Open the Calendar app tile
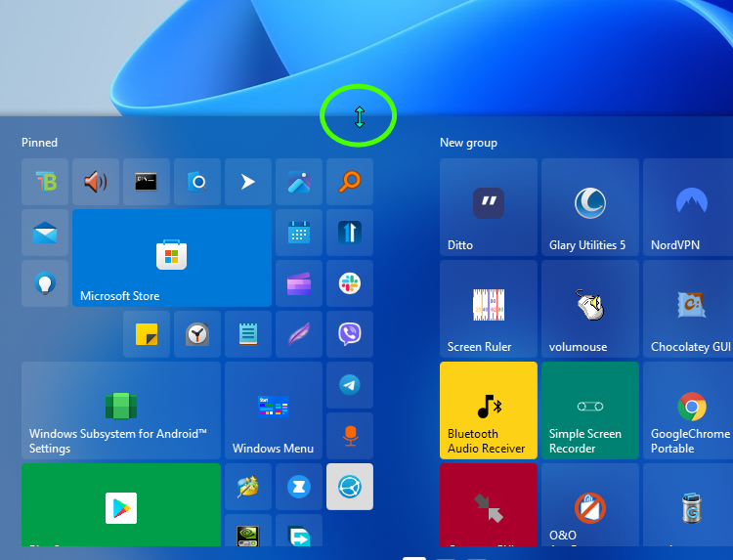This screenshot has width=733, height=560. pos(299,233)
